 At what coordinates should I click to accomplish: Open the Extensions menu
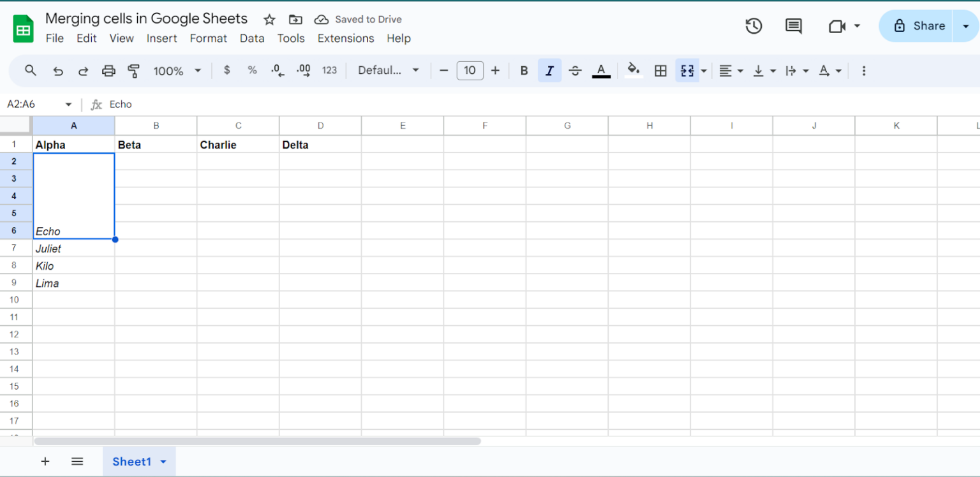(x=345, y=38)
